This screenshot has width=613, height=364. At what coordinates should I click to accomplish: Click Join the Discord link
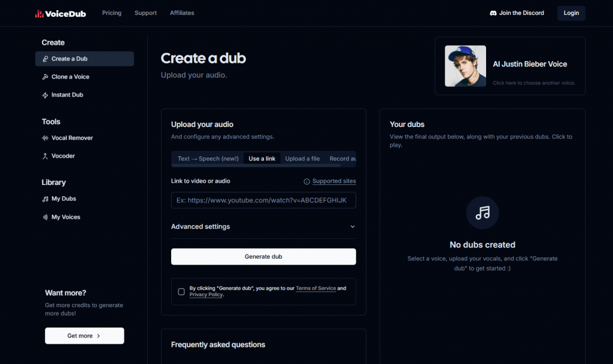(517, 13)
